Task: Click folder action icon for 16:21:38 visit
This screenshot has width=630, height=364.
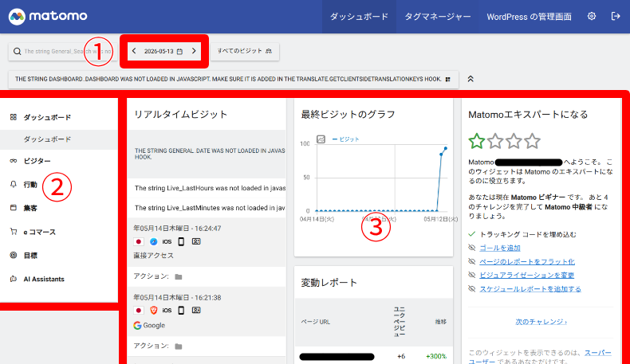Action: pos(179,346)
